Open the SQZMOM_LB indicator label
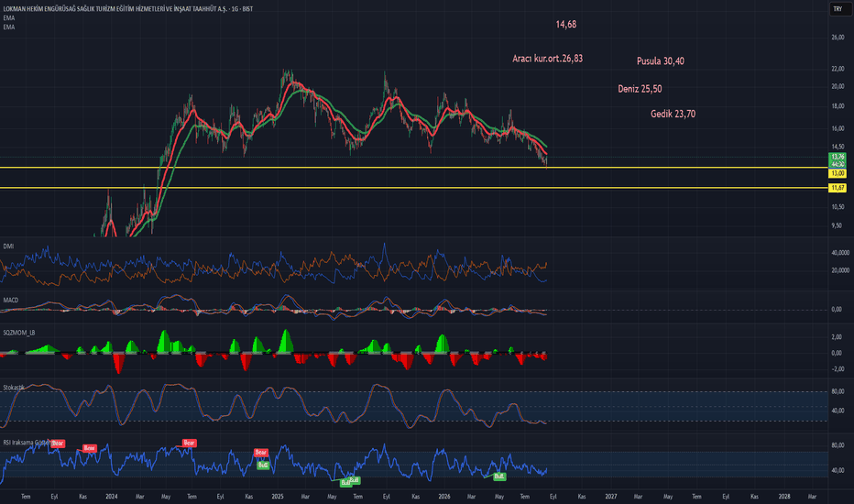854x504 pixels. 19,333
